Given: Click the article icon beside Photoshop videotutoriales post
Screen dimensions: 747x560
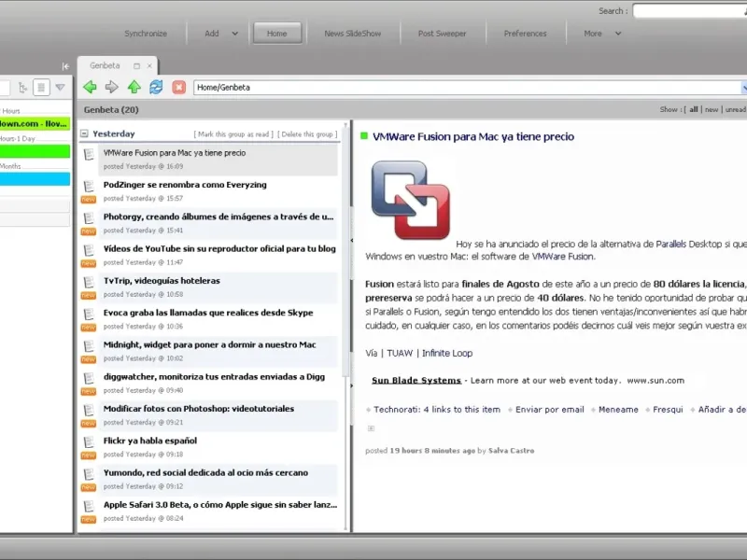Looking at the screenshot, I should click(89, 410).
